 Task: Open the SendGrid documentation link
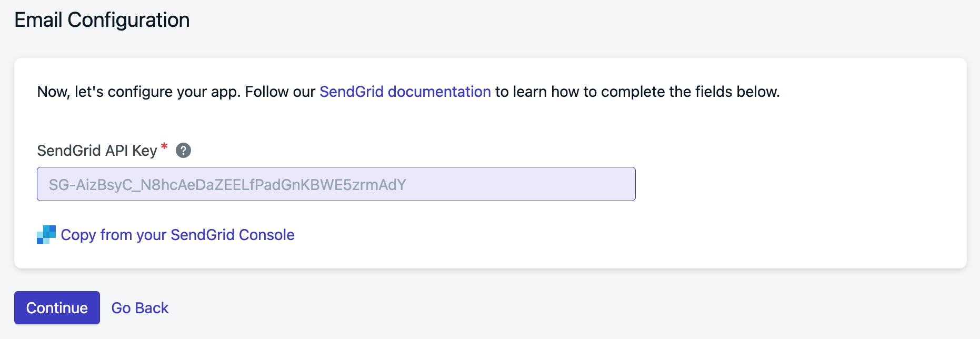[405, 92]
